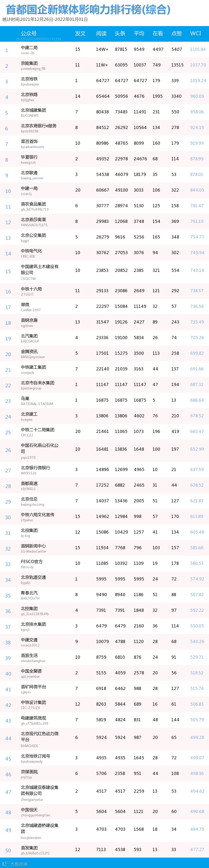Select the 北京铁路 account name
Image resolution: width=209 pixels, height=868 pixels.
[29, 95]
